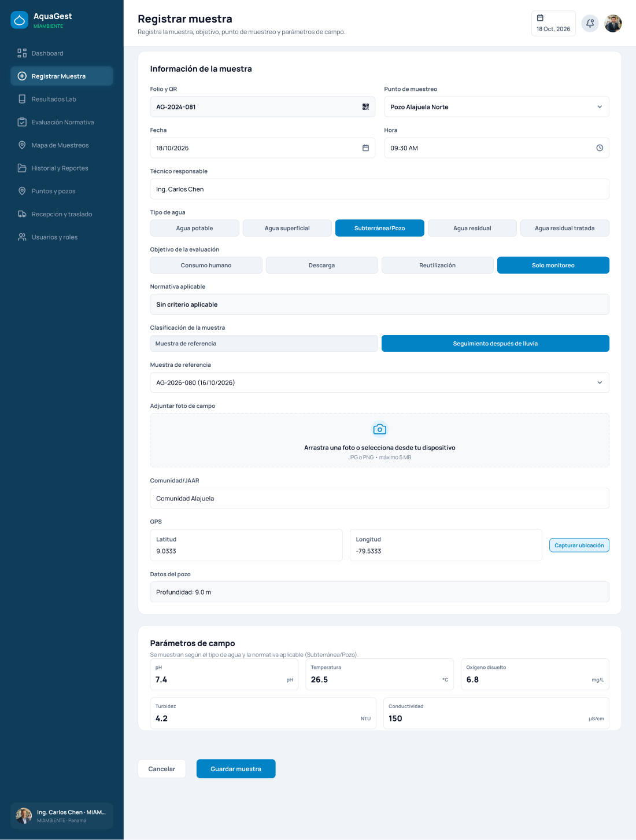This screenshot has height=840, width=636.
Task: Open Dashboard in the sidebar
Action: coord(61,53)
